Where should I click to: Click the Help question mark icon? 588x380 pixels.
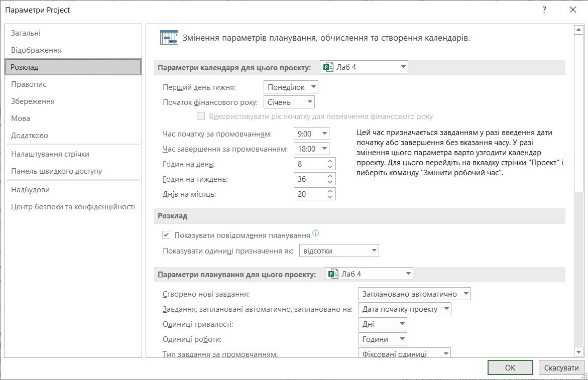point(544,10)
